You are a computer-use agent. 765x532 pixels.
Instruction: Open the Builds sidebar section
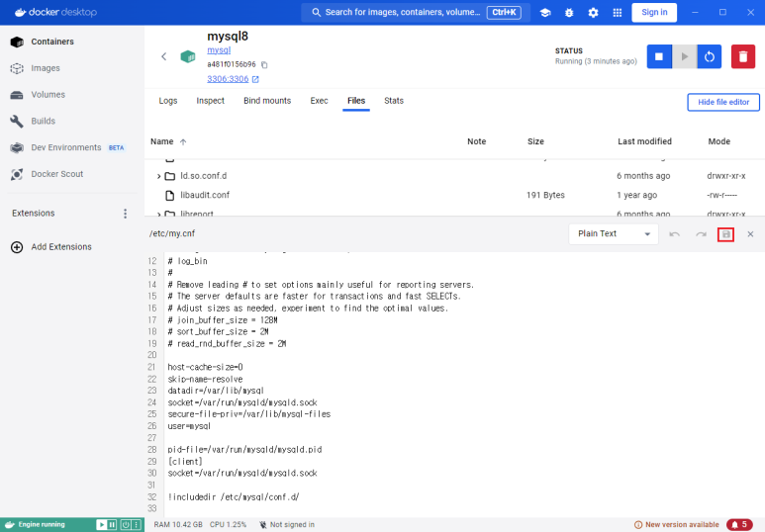pyautogui.click(x=43, y=121)
